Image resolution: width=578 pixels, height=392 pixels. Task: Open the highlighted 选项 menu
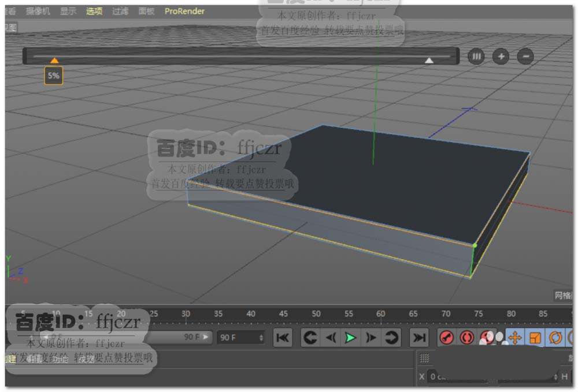[x=94, y=11]
